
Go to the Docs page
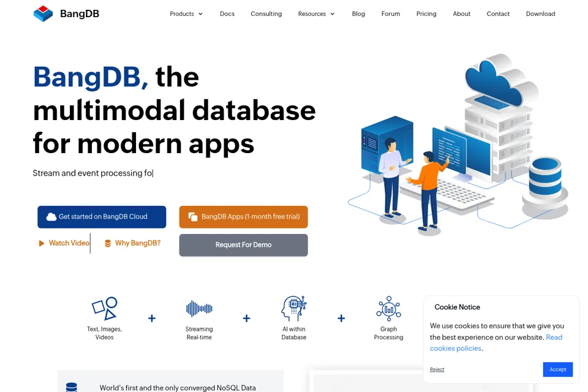[227, 14]
